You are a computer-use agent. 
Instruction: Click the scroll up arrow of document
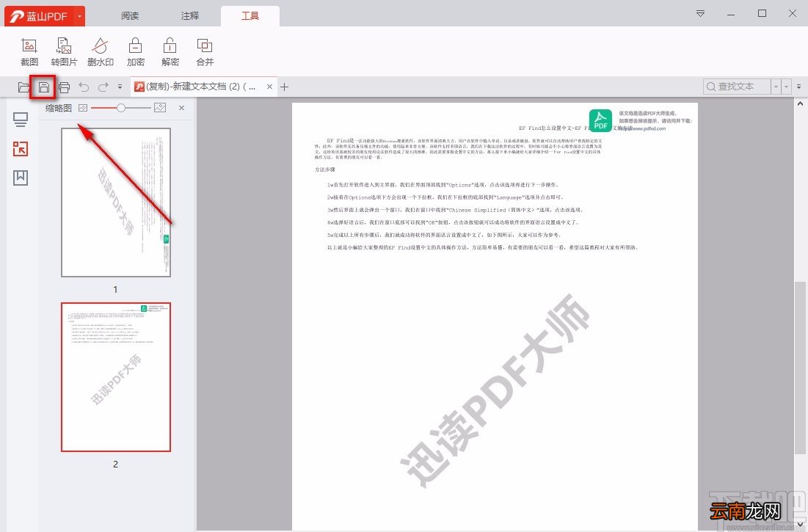point(800,103)
